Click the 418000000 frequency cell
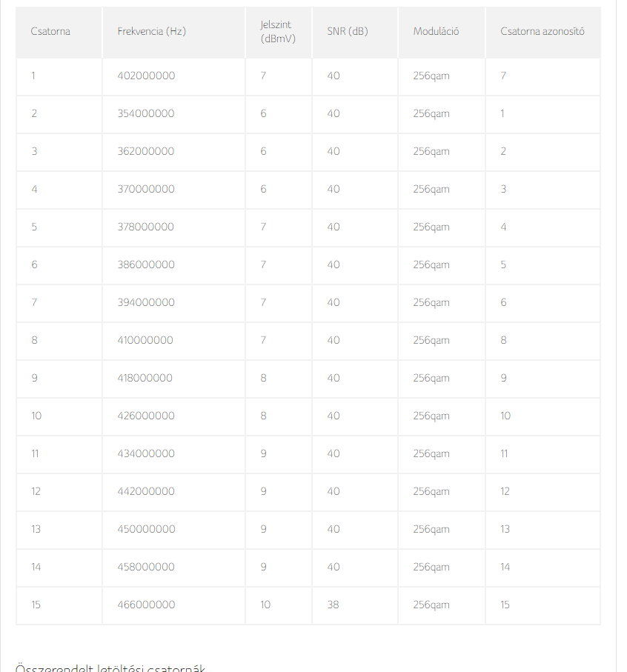The image size is (627, 672). click(x=145, y=378)
